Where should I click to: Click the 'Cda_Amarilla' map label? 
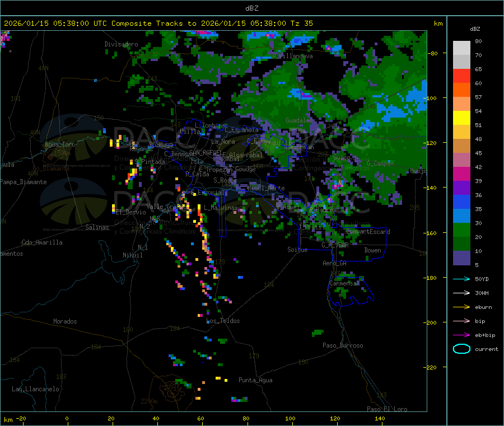pos(42,242)
